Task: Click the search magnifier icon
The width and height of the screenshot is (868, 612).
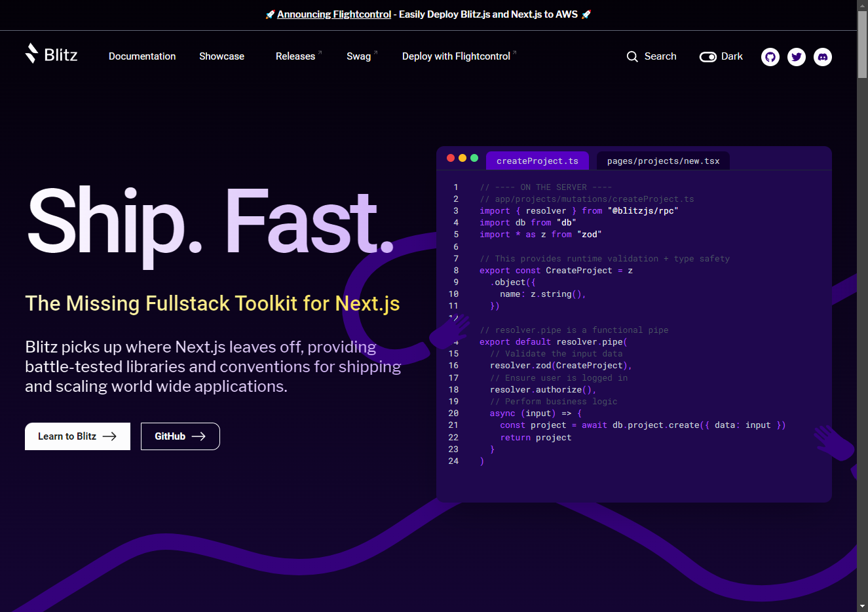Action: (632, 57)
